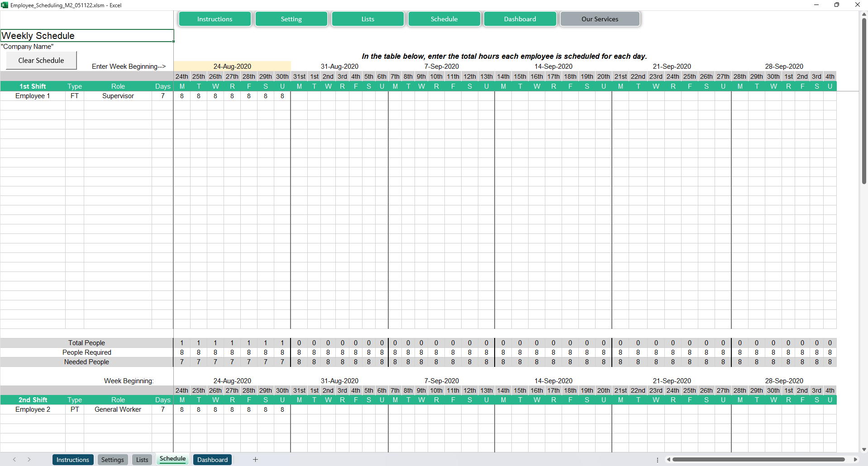Viewport: 868px width, 466px height.
Task: Click the horizontal scrollbar thumb
Action: pyautogui.click(x=758, y=460)
